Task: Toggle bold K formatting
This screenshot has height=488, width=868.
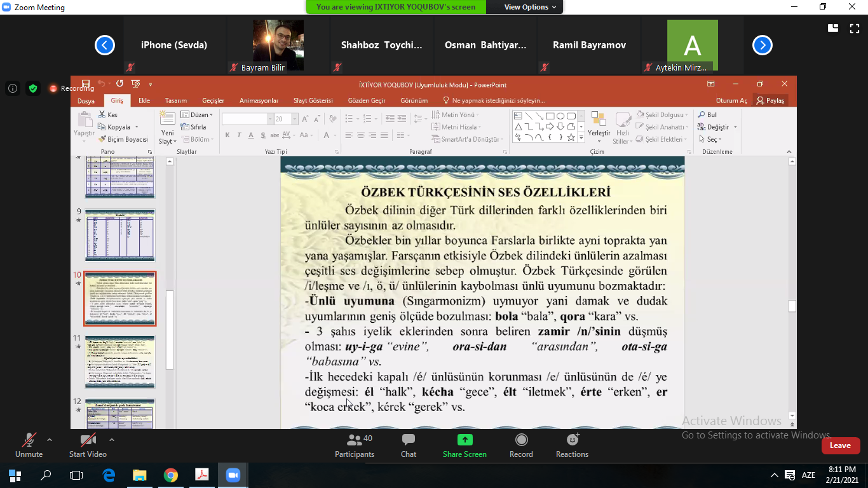Action: tap(227, 135)
